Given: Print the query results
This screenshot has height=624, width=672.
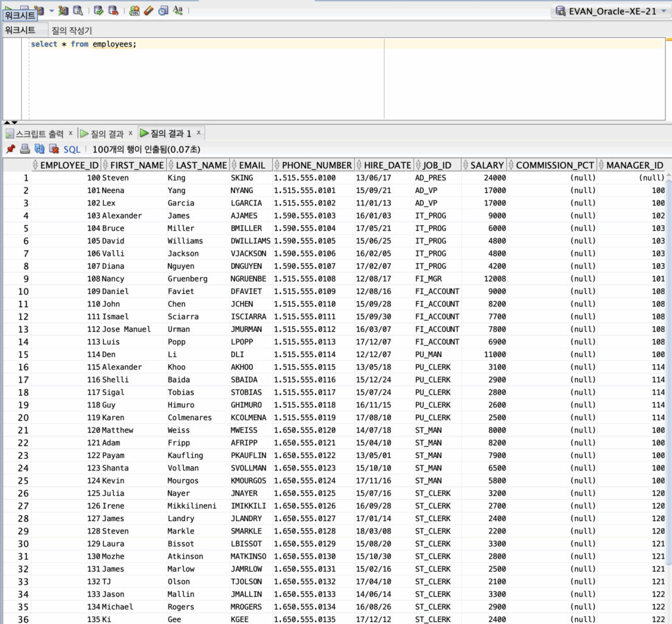Looking at the screenshot, I should (x=25, y=149).
